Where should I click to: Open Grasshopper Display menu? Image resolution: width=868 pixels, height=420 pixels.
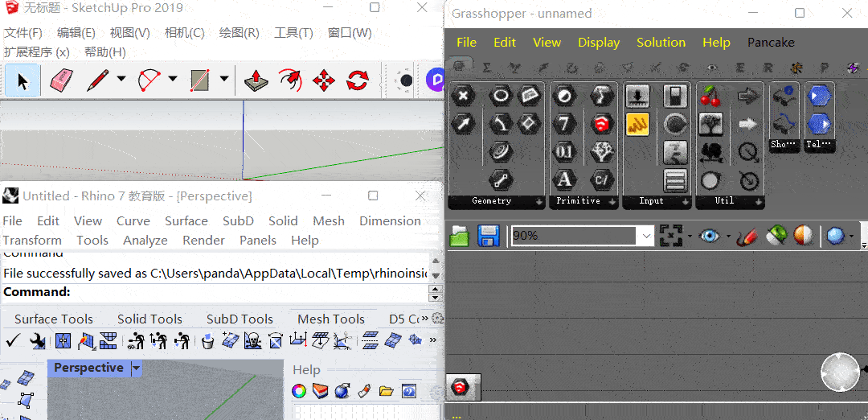[599, 43]
